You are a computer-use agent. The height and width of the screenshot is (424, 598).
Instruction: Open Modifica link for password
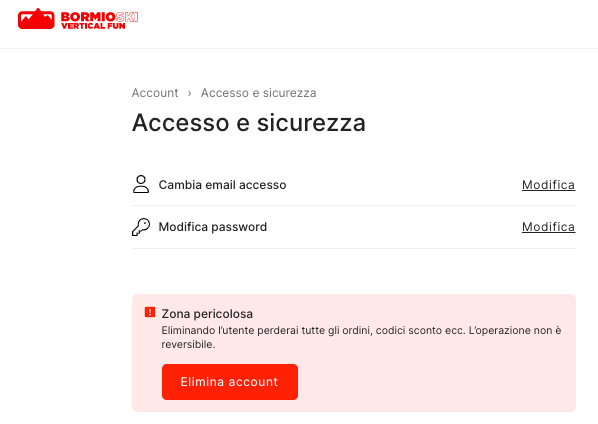click(x=548, y=227)
